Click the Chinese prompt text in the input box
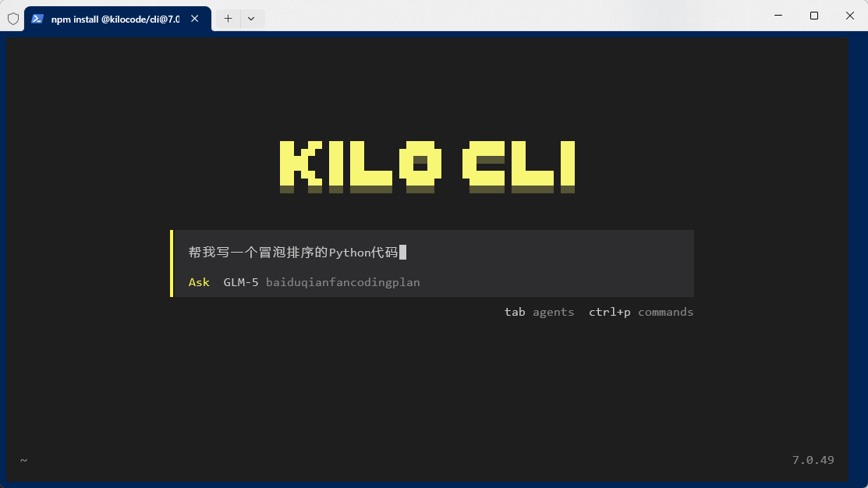This screenshot has width=868, height=488. pos(292,253)
